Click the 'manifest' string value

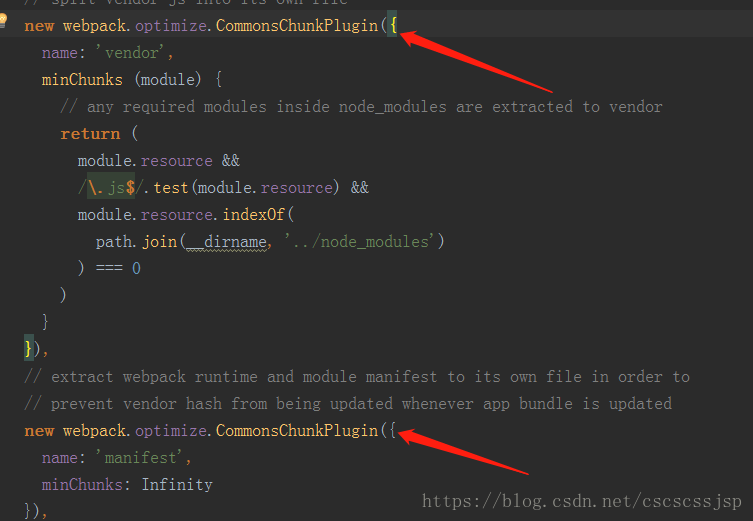click(x=139, y=458)
